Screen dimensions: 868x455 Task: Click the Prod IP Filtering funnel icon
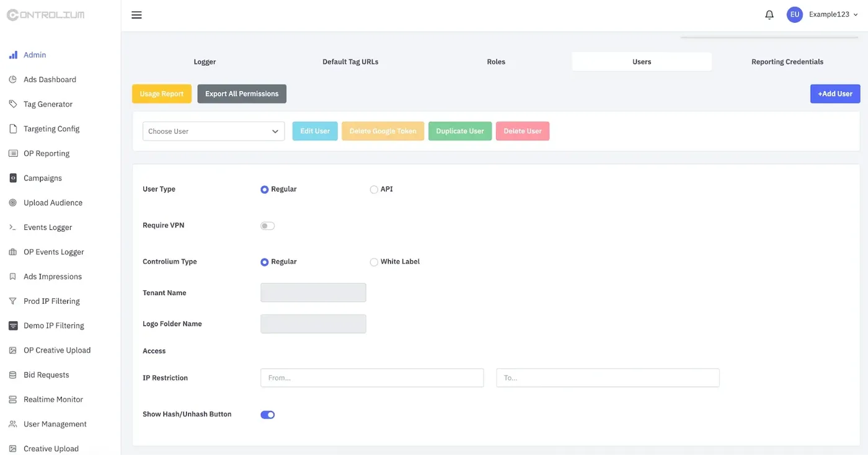(13, 301)
